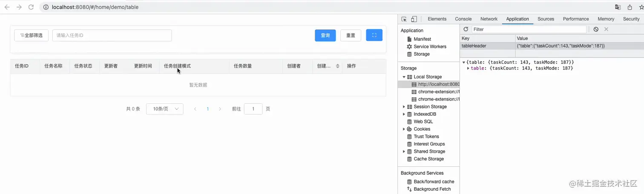Click the tableHeader JSON value cell
644x194 pixels.
click(580, 46)
